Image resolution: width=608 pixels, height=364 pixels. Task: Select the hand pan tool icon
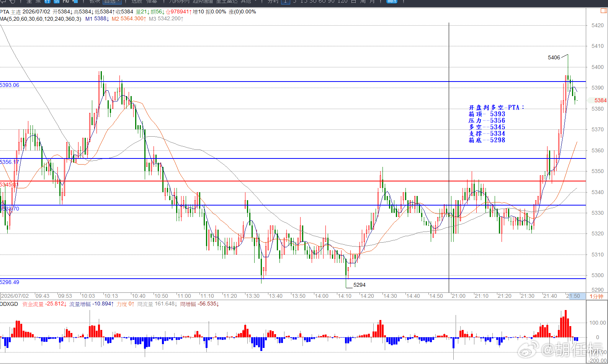click(x=13, y=2)
